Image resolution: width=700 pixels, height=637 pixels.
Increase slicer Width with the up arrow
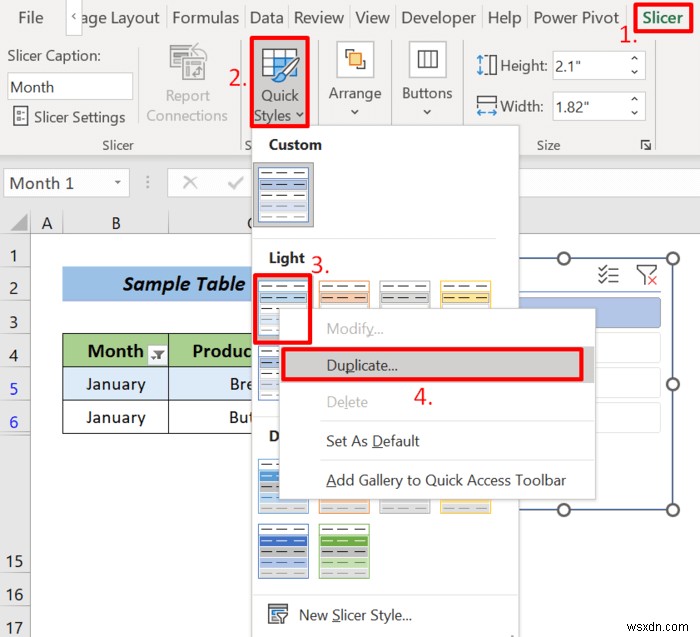point(634,99)
